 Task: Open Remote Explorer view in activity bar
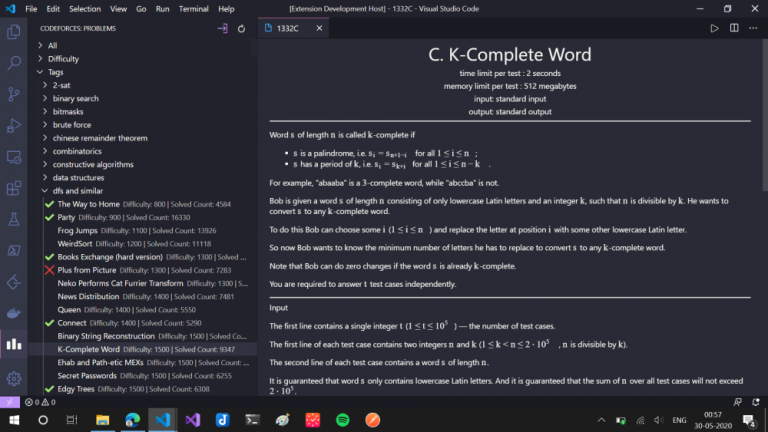tap(14, 157)
